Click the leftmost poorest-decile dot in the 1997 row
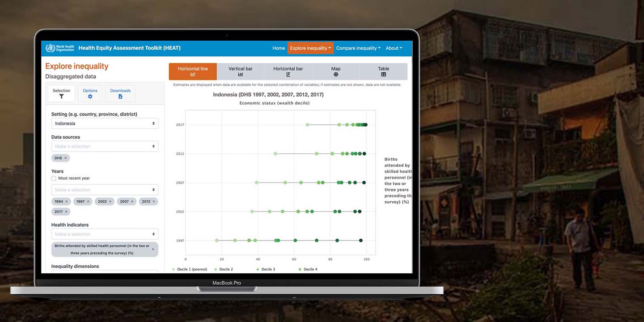 coord(217,241)
